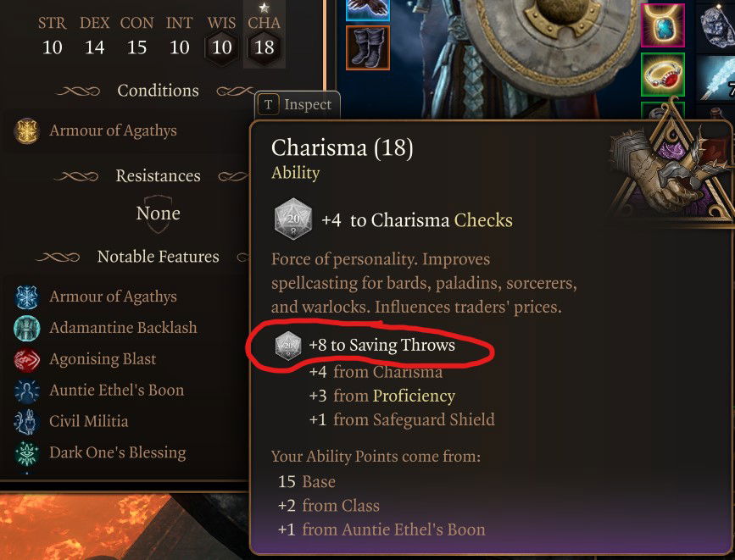735x560 pixels.
Task: Open the Auntie Ethel's Boon feature icon
Action: point(27,391)
